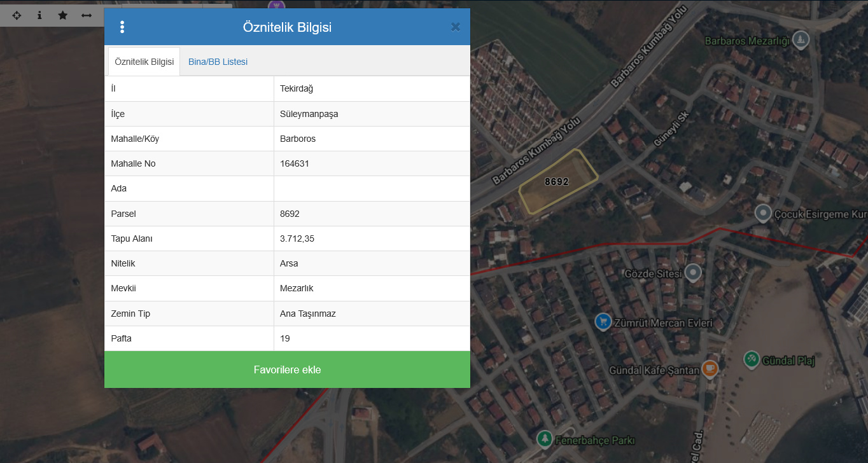Screen dimensions: 868x463
Task: Click the Fenerbahçe Parkı tree marker icon
Action: (544, 439)
